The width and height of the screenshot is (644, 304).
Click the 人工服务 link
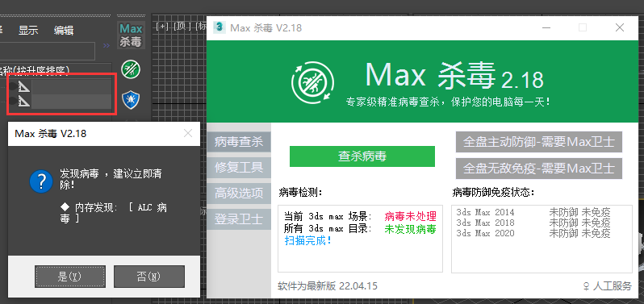click(x=608, y=286)
